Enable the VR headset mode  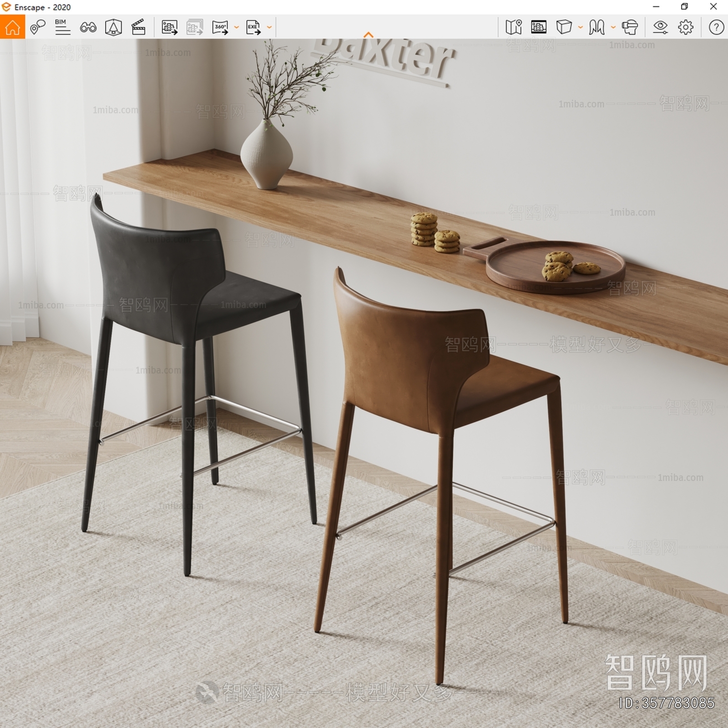[x=630, y=28]
